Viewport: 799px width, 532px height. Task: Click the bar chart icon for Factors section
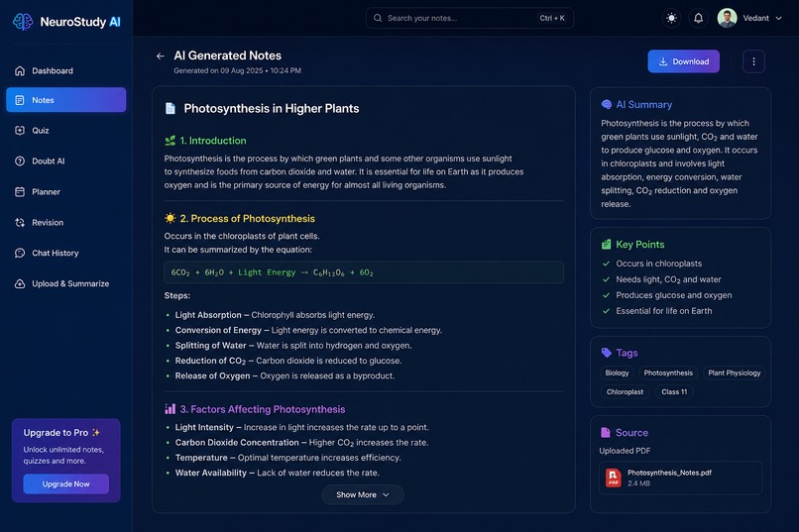pyautogui.click(x=171, y=409)
